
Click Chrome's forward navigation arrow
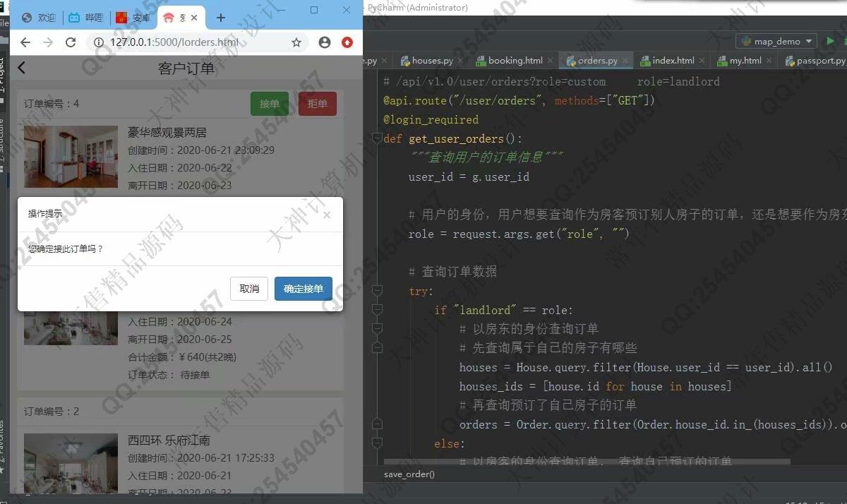[x=48, y=42]
